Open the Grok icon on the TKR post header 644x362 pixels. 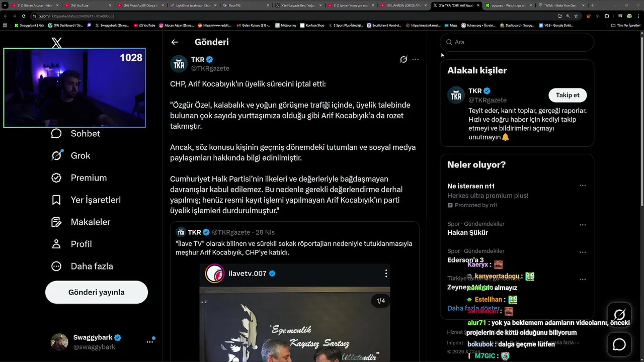click(x=404, y=59)
